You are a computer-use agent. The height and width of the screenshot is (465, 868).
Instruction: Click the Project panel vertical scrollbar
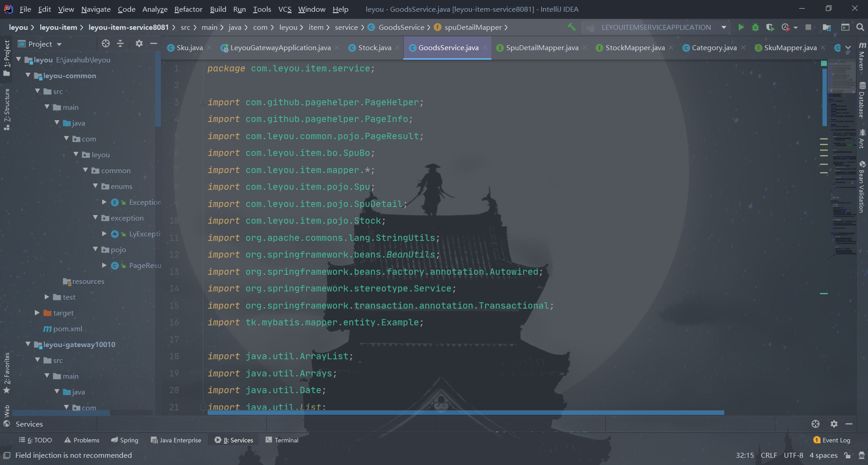158,89
